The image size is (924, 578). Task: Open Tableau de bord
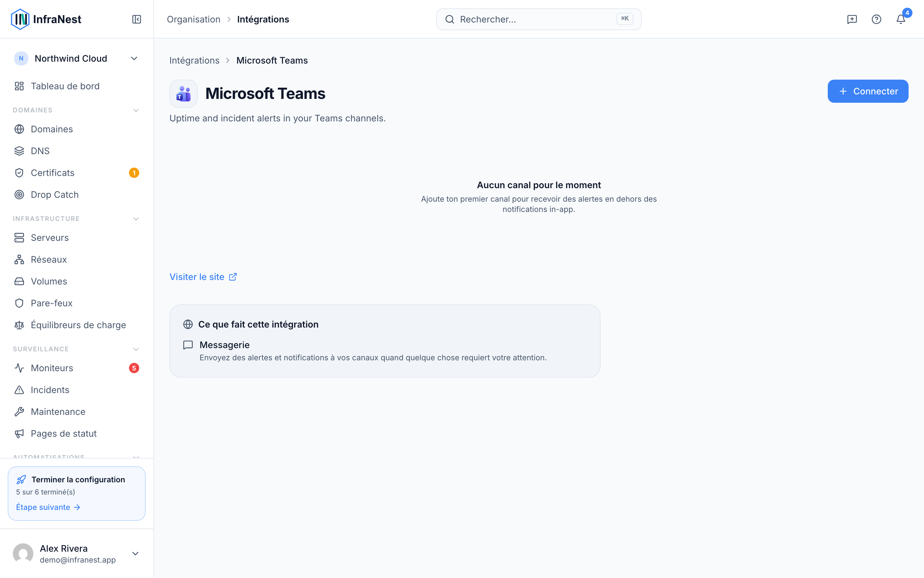click(76, 86)
